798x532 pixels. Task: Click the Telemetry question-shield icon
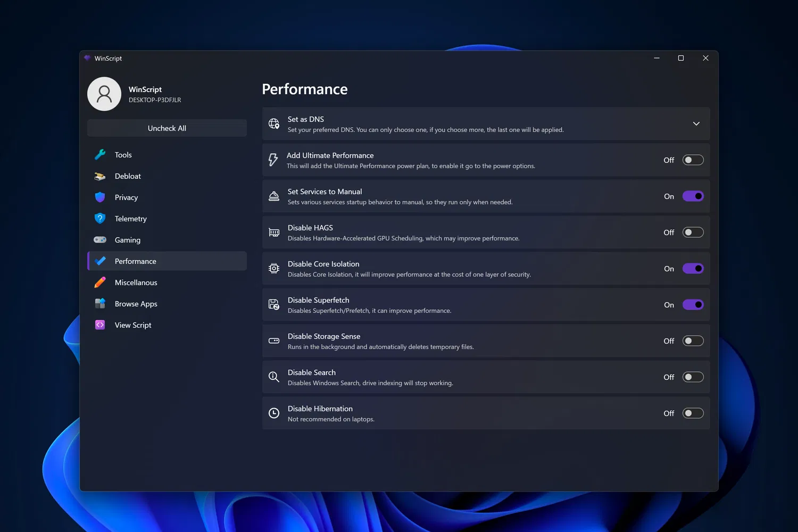tap(100, 219)
